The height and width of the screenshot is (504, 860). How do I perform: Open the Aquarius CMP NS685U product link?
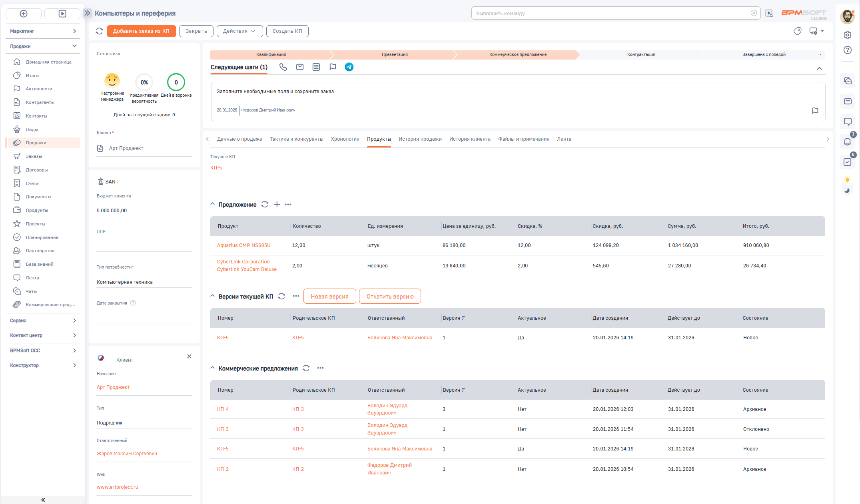click(243, 245)
